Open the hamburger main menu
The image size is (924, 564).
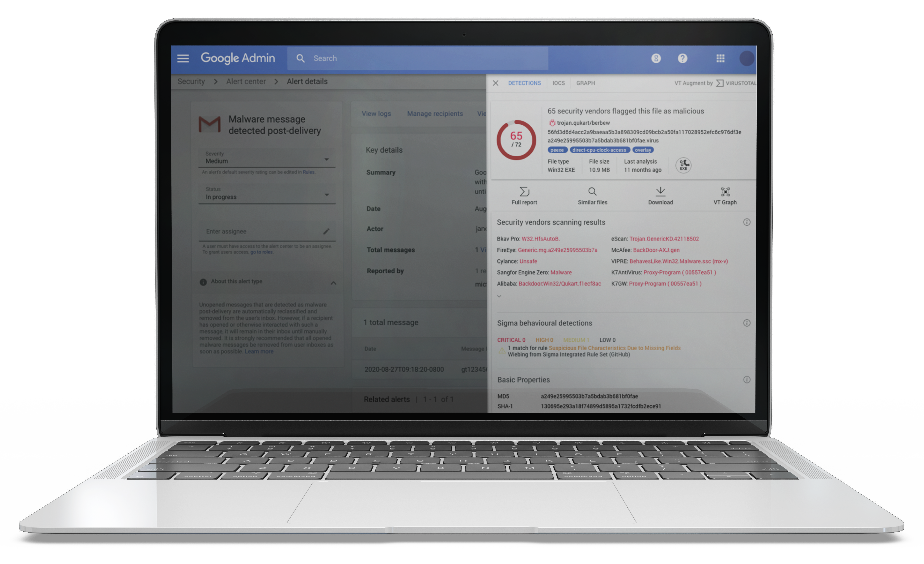[183, 58]
